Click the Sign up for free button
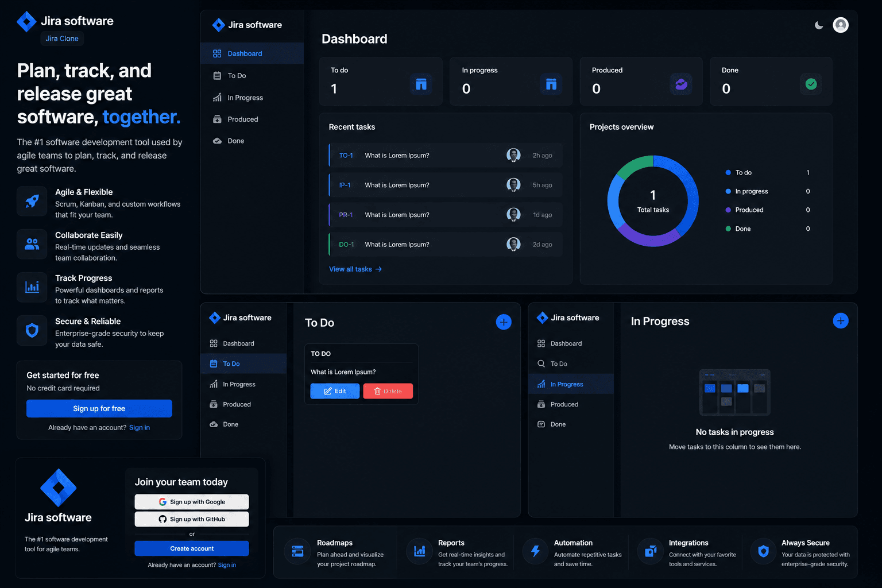Image resolution: width=882 pixels, height=588 pixels. [x=99, y=409]
